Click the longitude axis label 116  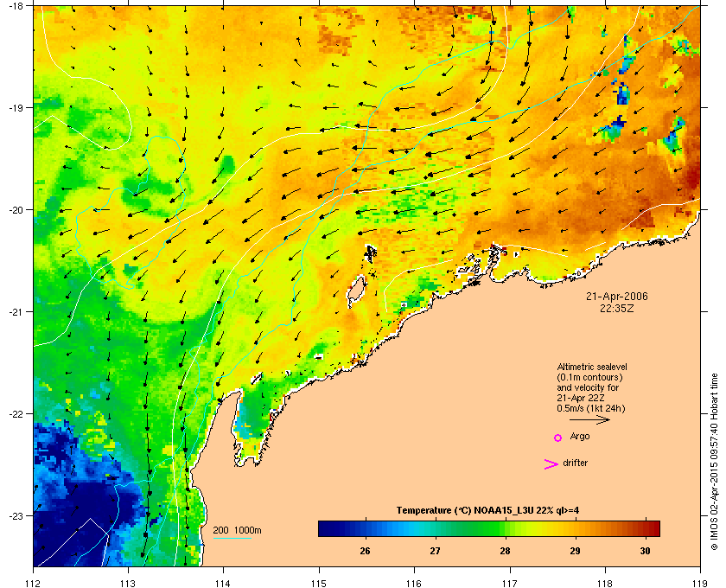[x=414, y=584]
